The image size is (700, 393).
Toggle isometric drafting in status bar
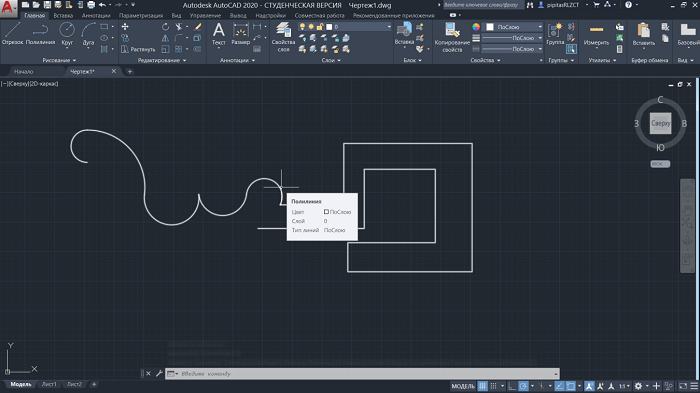(x=541, y=386)
